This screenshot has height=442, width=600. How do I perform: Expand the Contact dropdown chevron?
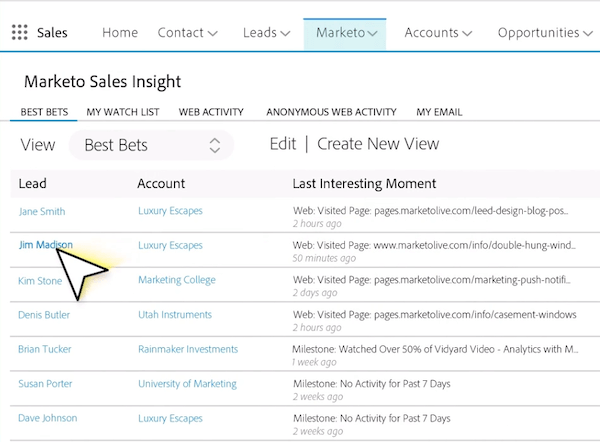click(x=212, y=34)
